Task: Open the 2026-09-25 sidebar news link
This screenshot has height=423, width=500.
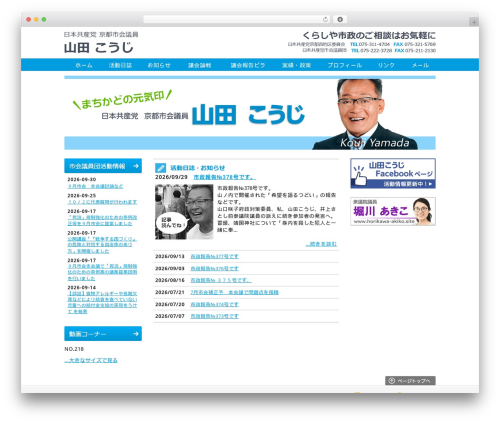Action: pyautogui.click(x=102, y=202)
